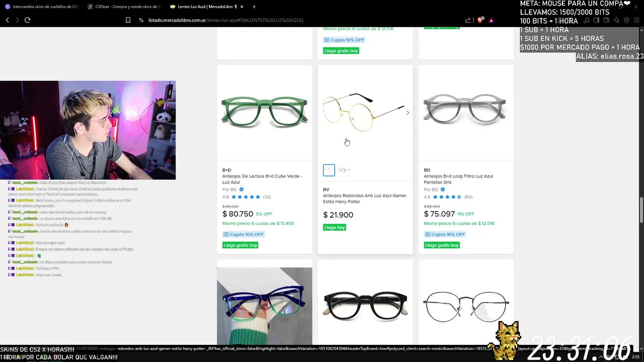Screen dimensions: 644x362
Task: Bookmark this page with the bookmark icon
Action: click(128, 20)
